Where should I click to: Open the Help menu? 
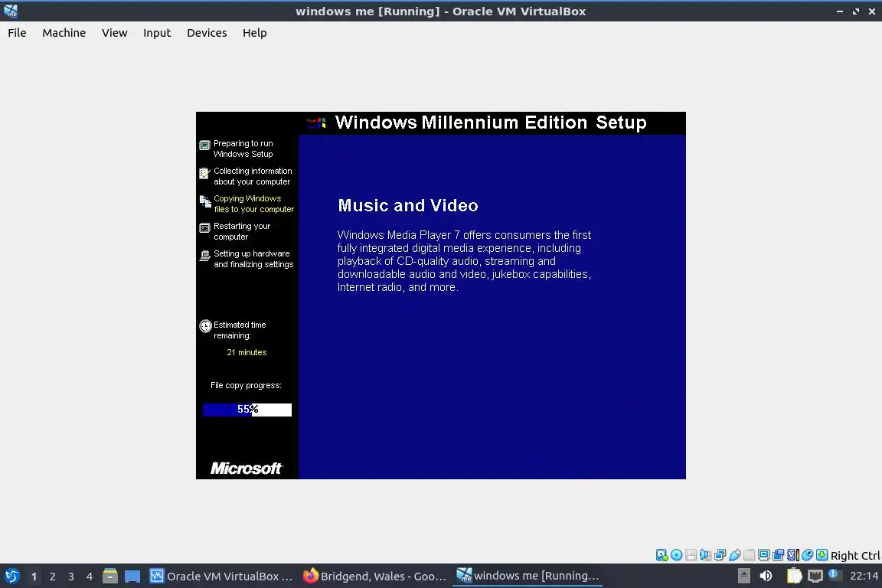(x=255, y=33)
